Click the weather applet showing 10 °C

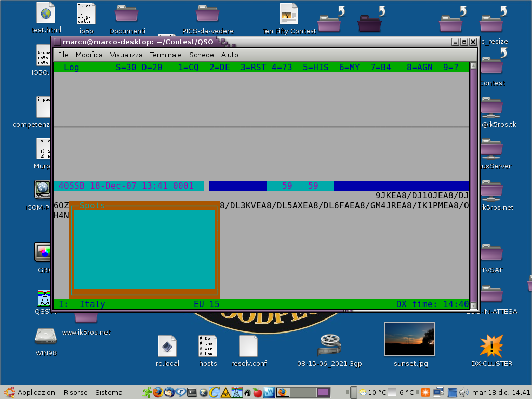(x=373, y=393)
